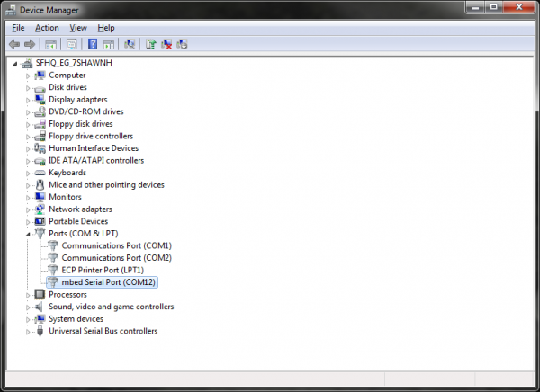Click the Show/Hide Console Tree icon

click(50, 44)
